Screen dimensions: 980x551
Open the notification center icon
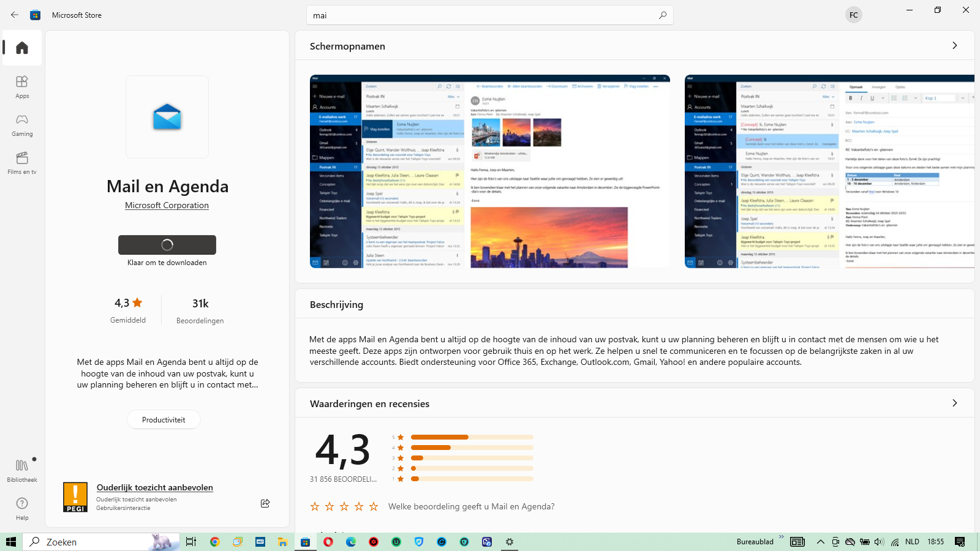[960, 542]
